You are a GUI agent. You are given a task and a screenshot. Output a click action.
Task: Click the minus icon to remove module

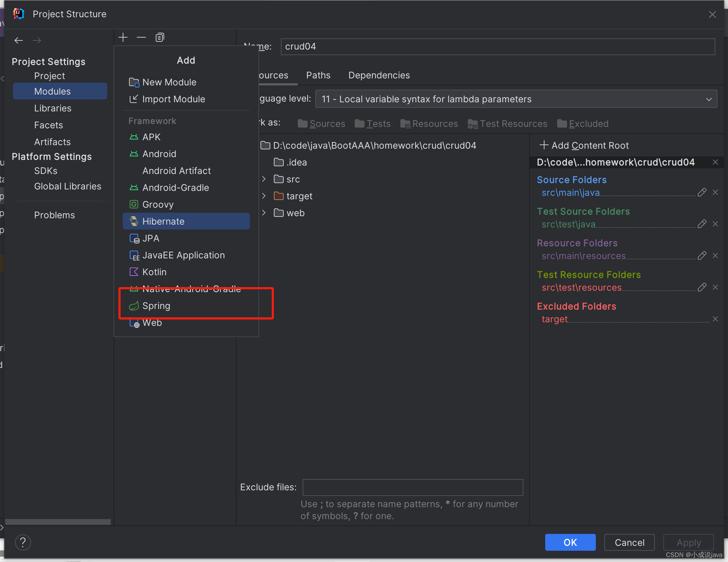(141, 37)
